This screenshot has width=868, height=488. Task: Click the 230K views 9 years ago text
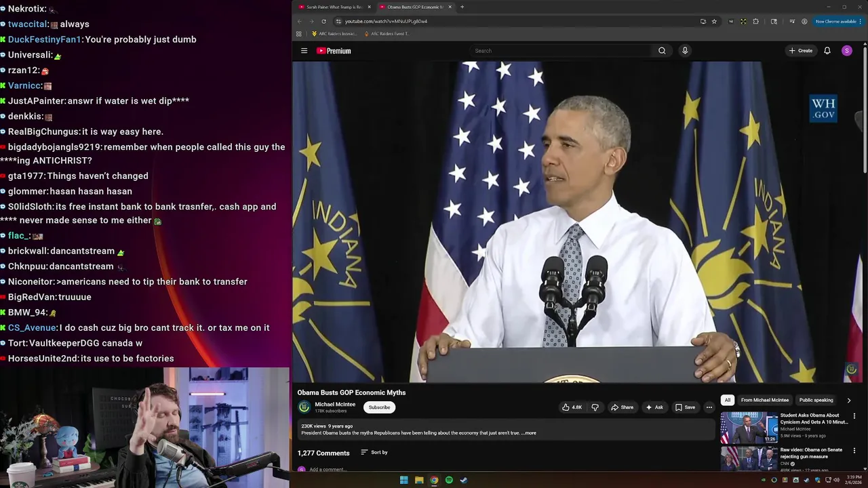[x=327, y=426]
